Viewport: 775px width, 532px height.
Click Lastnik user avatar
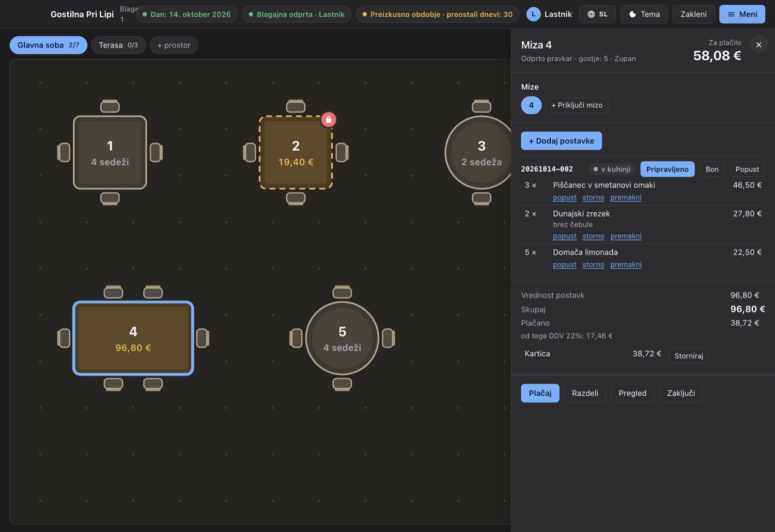click(533, 14)
